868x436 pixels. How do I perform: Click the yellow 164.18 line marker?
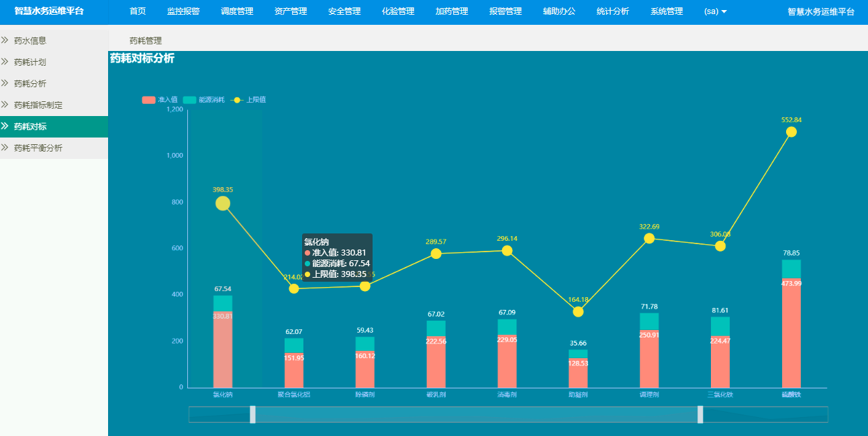click(578, 312)
